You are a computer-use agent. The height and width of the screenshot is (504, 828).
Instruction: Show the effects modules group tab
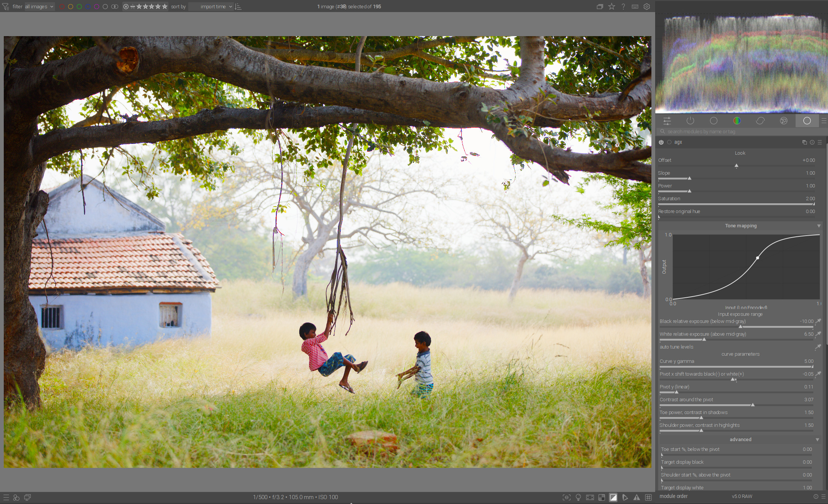point(784,121)
